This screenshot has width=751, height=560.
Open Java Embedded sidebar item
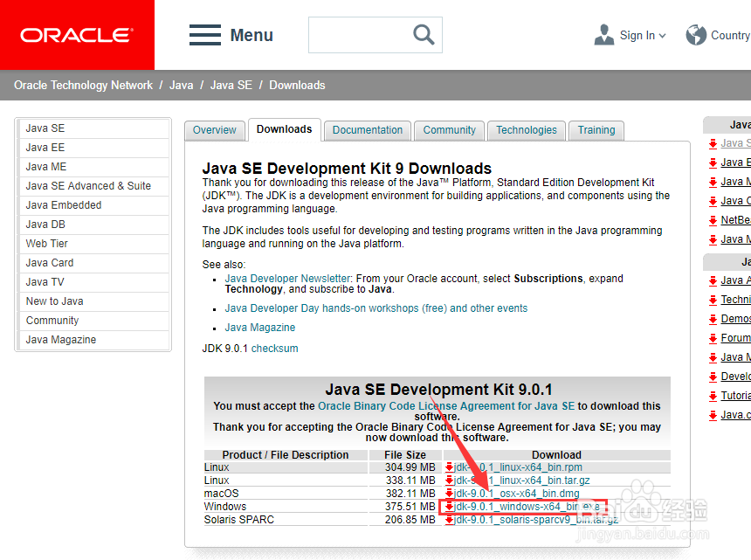coord(93,205)
